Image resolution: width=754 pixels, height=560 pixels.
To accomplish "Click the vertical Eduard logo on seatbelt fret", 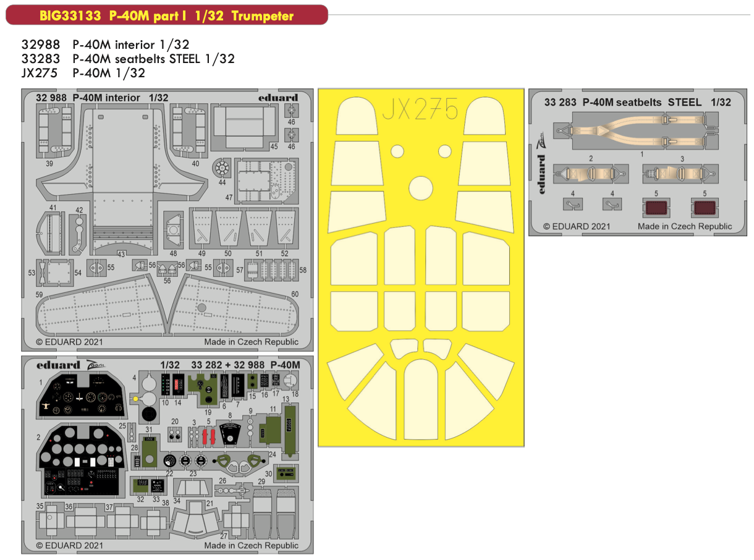I will click(541, 173).
